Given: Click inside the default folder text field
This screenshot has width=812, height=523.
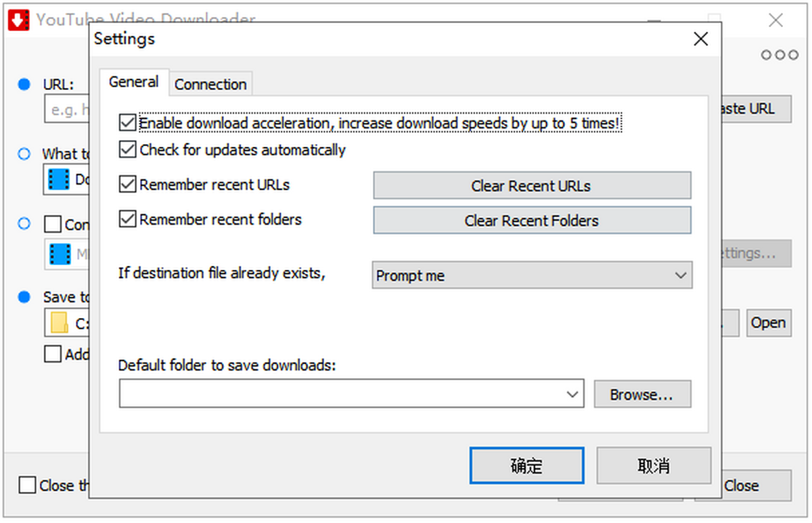Looking at the screenshot, I should pos(338,394).
